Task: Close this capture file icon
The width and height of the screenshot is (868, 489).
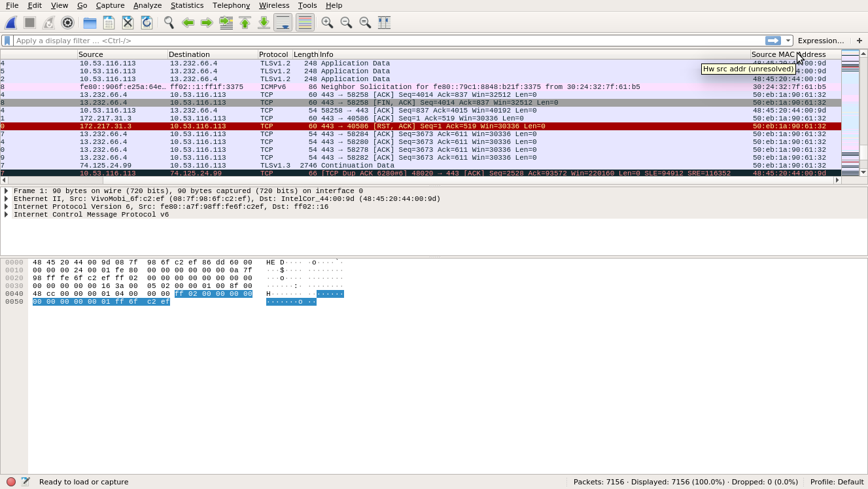Action: pos(128,22)
